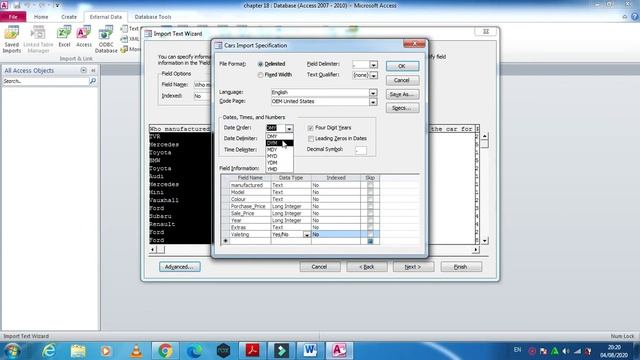Open File Explorer from the taskbar

[x=78, y=351]
